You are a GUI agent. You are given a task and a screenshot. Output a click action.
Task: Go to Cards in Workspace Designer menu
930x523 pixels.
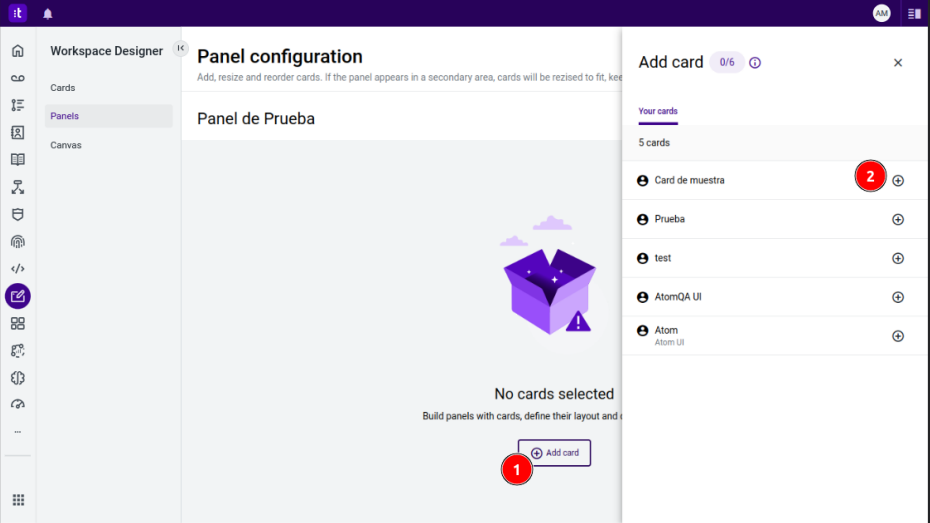pos(63,88)
